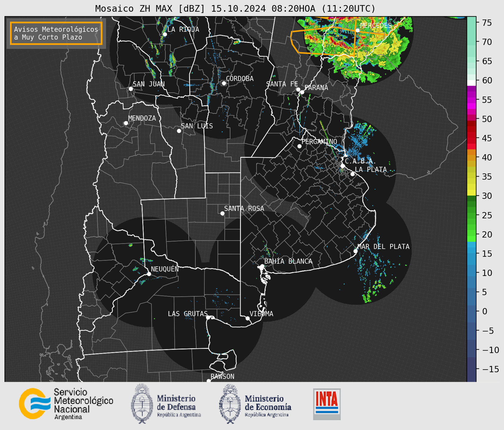Click the SAN JUAN city marker
504x430 pixels.
click(131, 89)
